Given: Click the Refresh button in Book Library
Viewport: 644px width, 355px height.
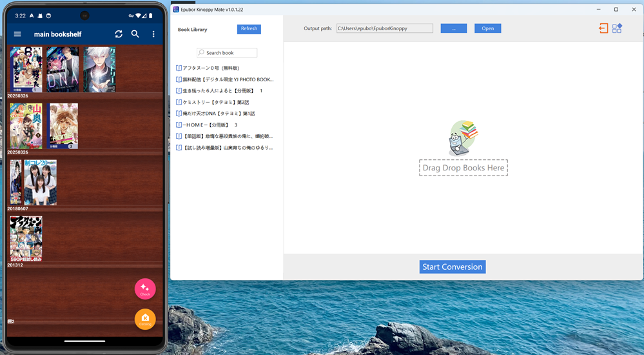Looking at the screenshot, I should [x=249, y=29].
